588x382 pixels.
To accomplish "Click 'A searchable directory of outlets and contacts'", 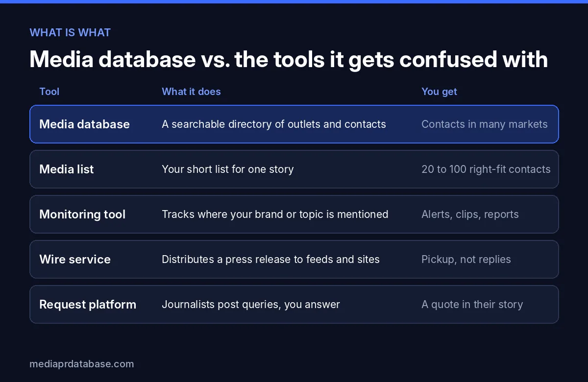I will pyautogui.click(x=274, y=124).
